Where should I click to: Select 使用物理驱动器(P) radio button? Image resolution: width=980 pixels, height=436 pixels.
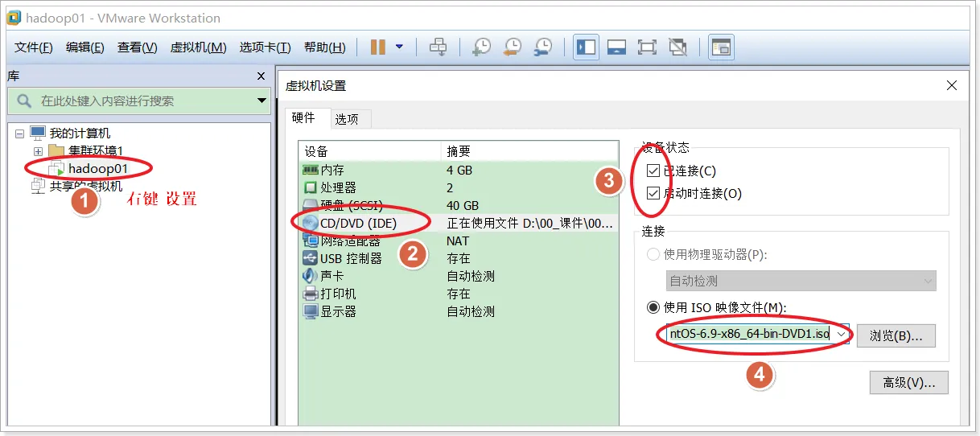click(653, 255)
